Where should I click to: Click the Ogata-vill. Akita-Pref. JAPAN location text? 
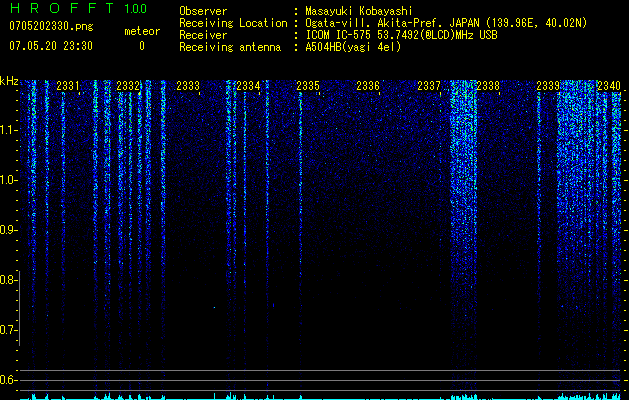[446, 23]
